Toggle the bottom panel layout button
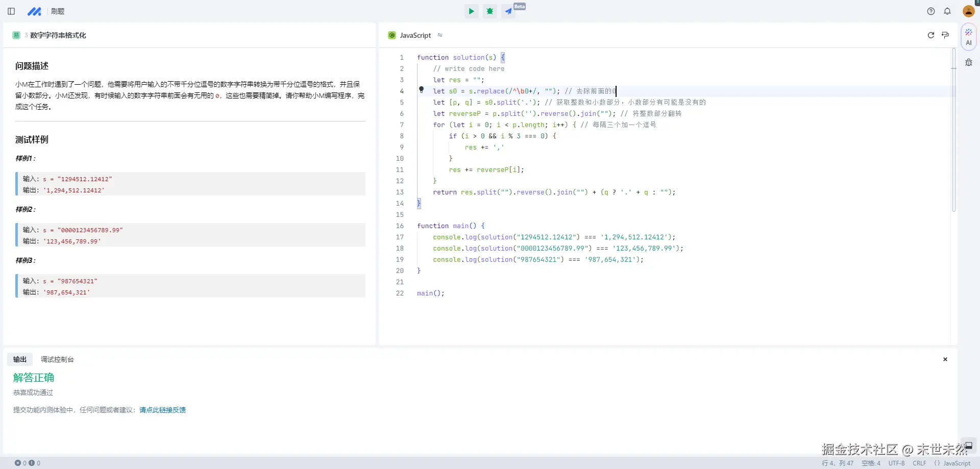Screen dimensions: 980x469 point(968,445)
